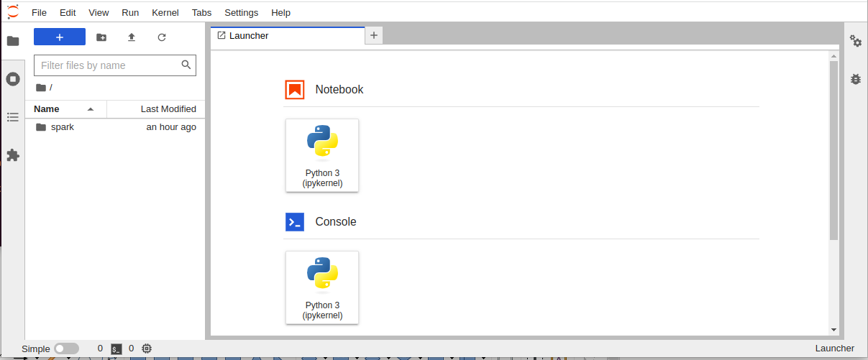Image resolution: width=868 pixels, height=360 pixels.
Task: Click the New Folder icon
Action: point(101,37)
